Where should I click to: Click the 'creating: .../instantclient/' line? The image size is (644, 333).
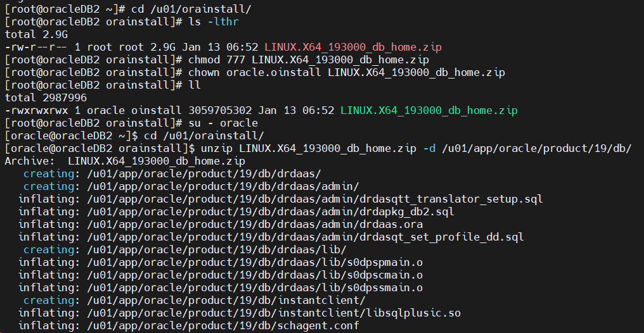(195, 301)
